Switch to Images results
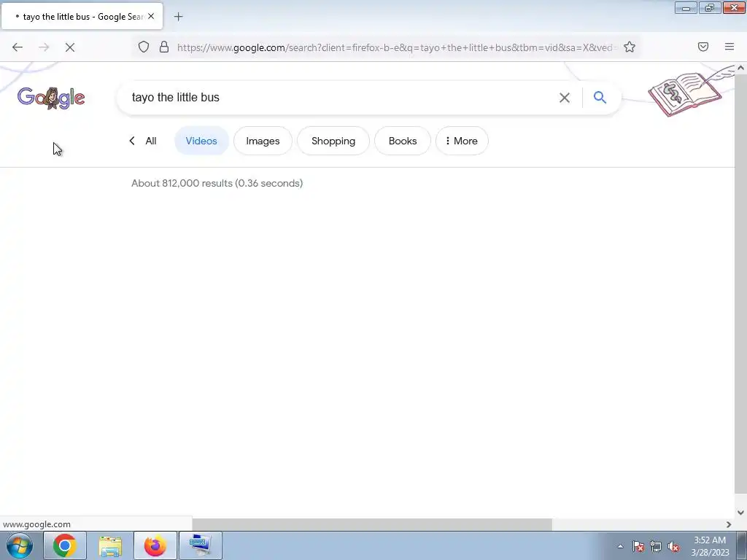Image resolution: width=747 pixels, height=560 pixels. [x=263, y=141]
